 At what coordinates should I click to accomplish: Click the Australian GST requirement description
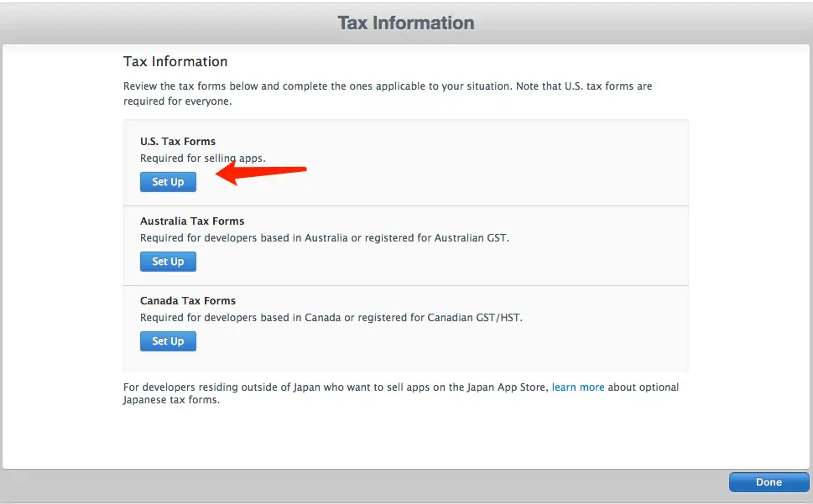(x=325, y=238)
